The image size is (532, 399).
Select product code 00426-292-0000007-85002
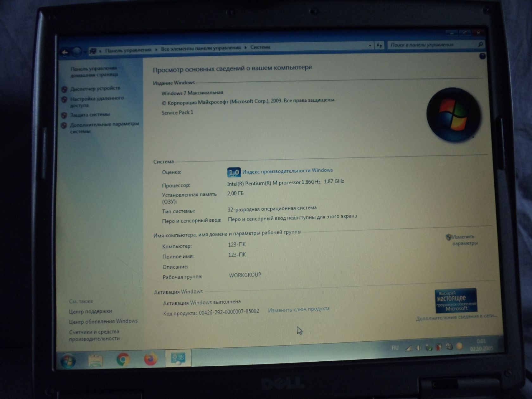point(229,312)
